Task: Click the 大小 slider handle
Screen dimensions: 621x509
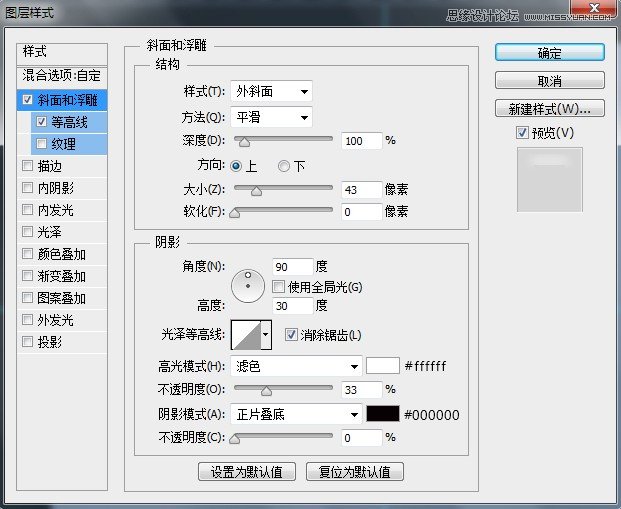Action: click(256, 191)
